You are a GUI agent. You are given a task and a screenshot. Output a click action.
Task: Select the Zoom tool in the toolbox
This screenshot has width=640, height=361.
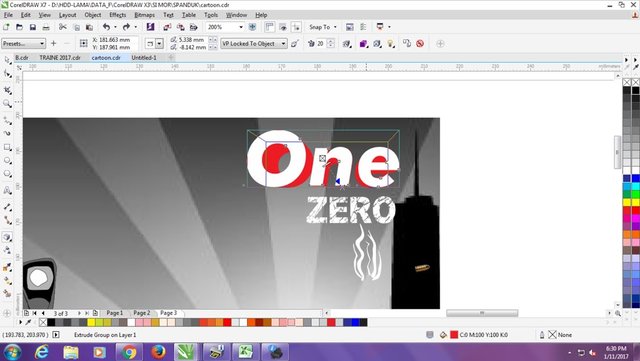(7, 104)
